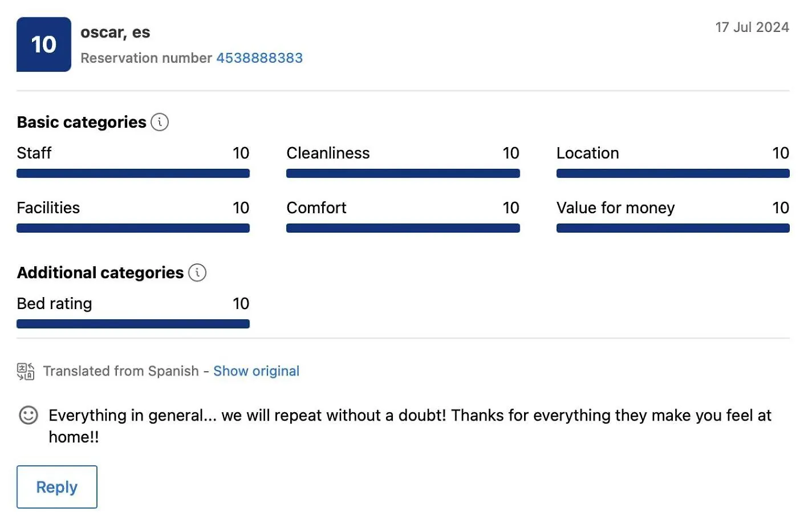Click the reviewer name oscar, es

[x=115, y=32]
